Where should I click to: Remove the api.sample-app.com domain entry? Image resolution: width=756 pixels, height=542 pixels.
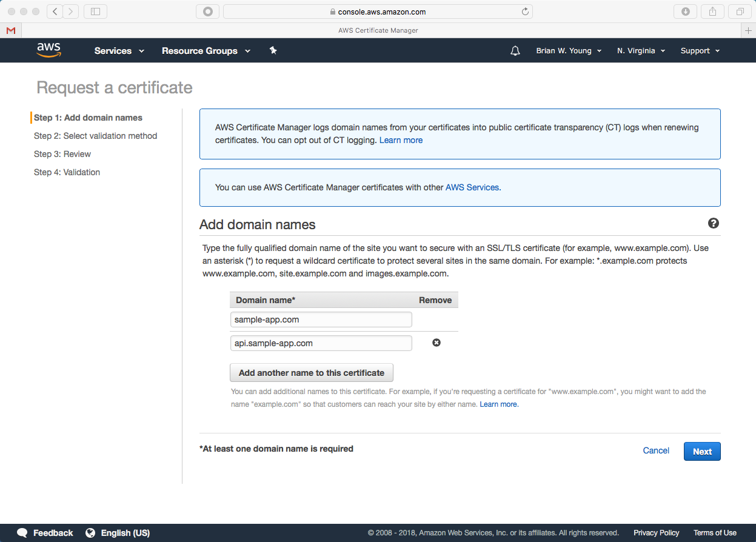pyautogui.click(x=436, y=343)
